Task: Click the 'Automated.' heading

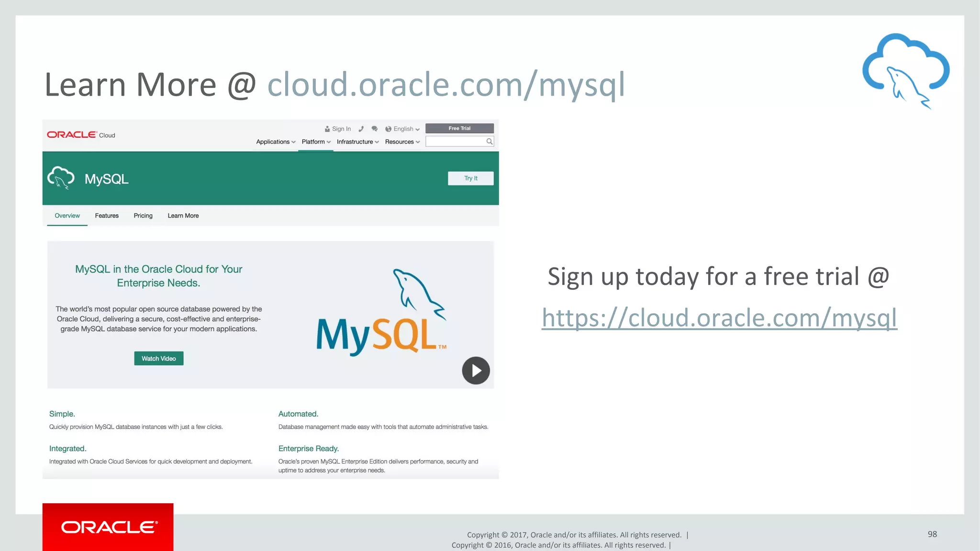Action: tap(299, 414)
